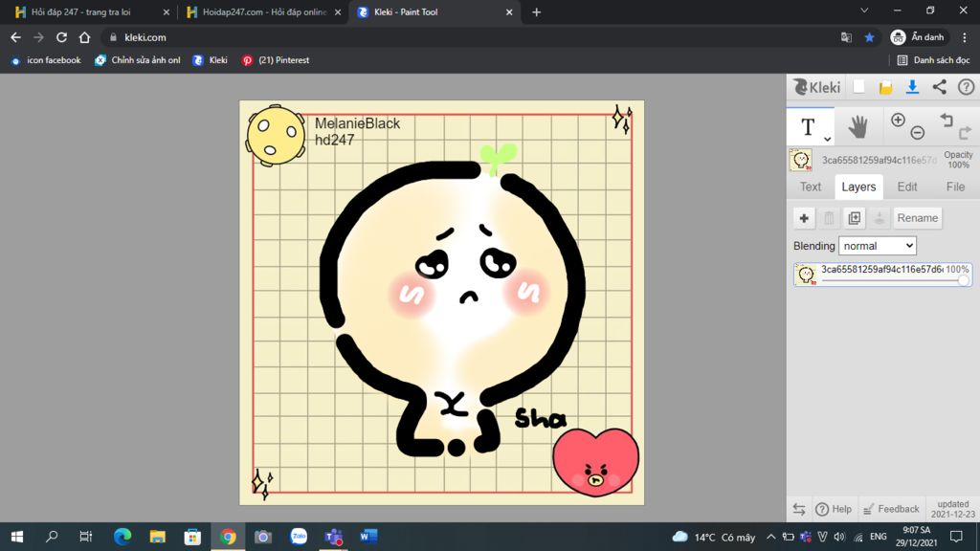The width and height of the screenshot is (980, 551).
Task: Flip the panel side with swap arrows
Action: click(x=799, y=509)
